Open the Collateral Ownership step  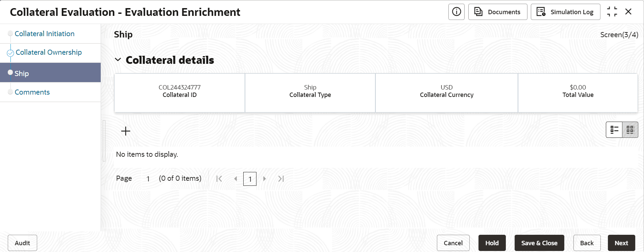(x=48, y=52)
